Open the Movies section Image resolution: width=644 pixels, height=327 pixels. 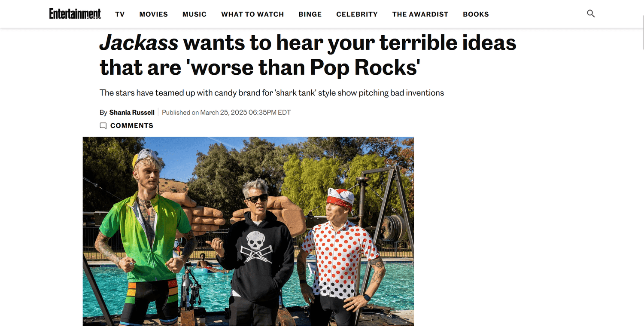pyautogui.click(x=154, y=14)
